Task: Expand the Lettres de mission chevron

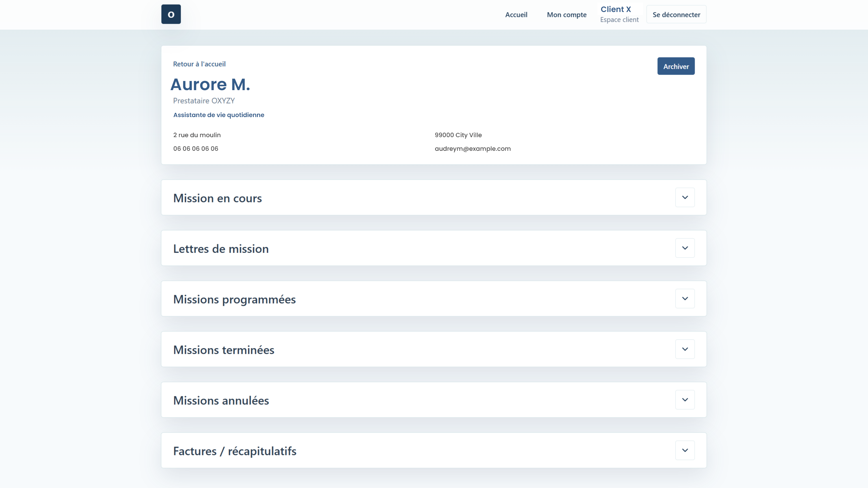Action: pos(685,248)
